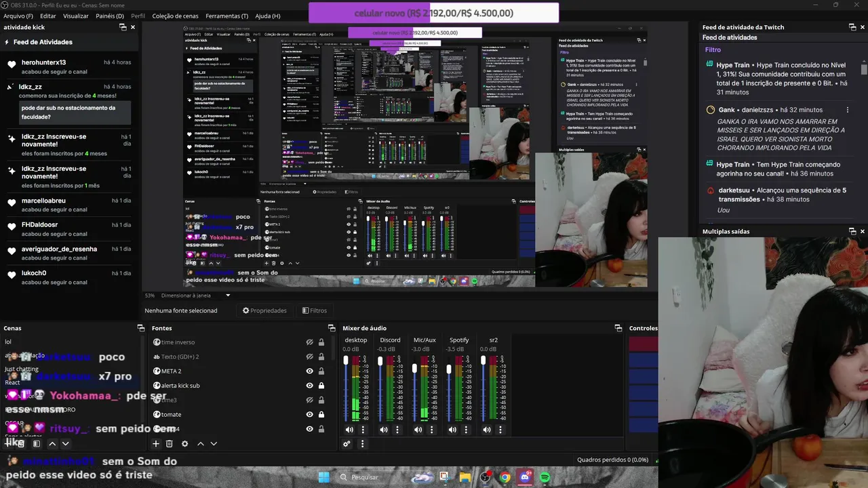
Task: Hide the META 2 source
Action: tap(309, 371)
